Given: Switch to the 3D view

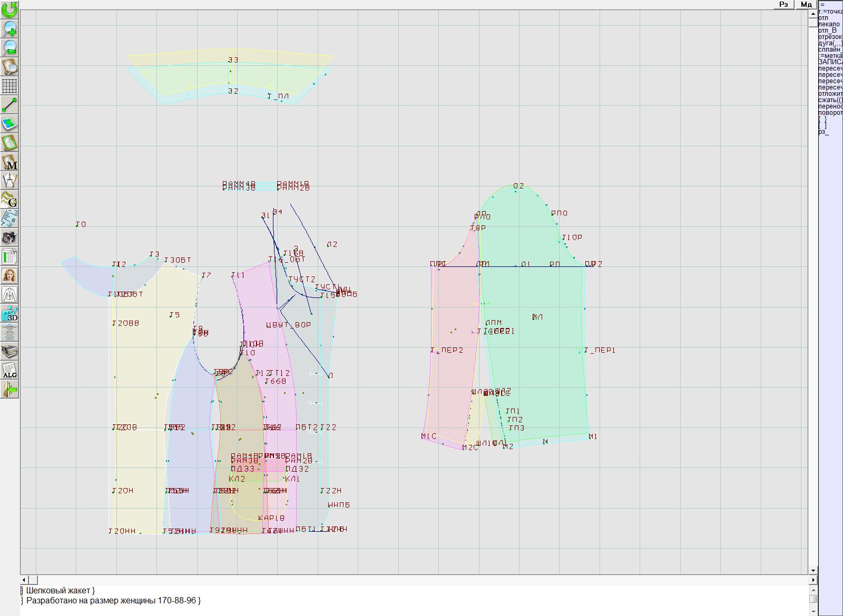Looking at the screenshot, I should coord(9,314).
